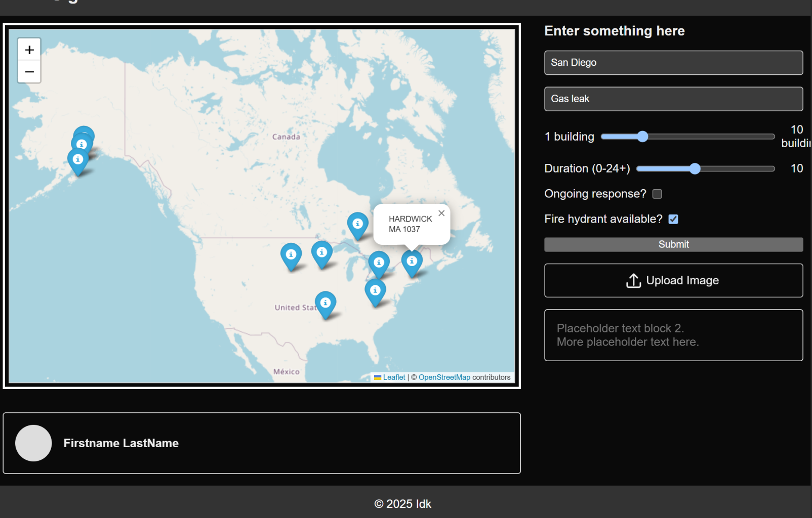Click the Canada label on the map
This screenshot has width=812, height=518.
(x=286, y=137)
